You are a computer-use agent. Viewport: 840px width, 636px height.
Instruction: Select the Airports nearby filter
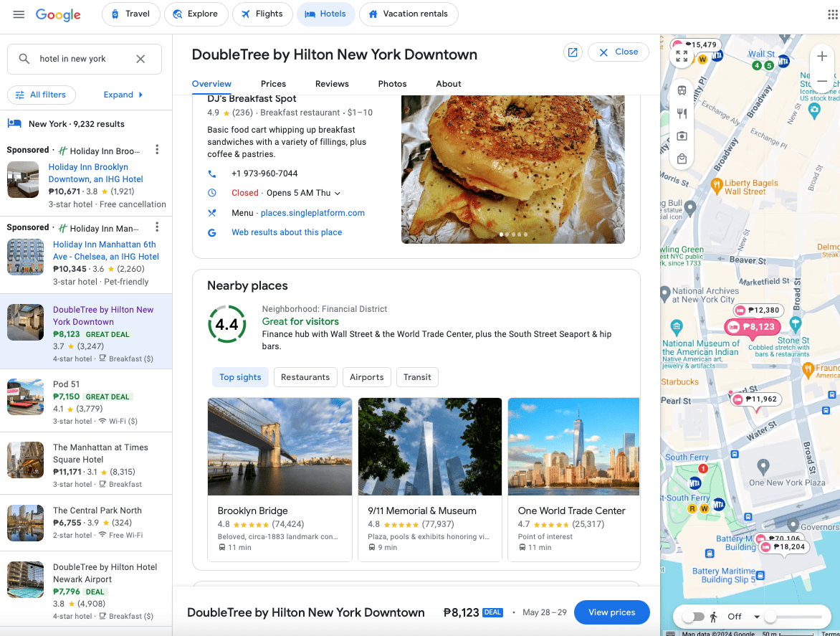pyautogui.click(x=367, y=377)
